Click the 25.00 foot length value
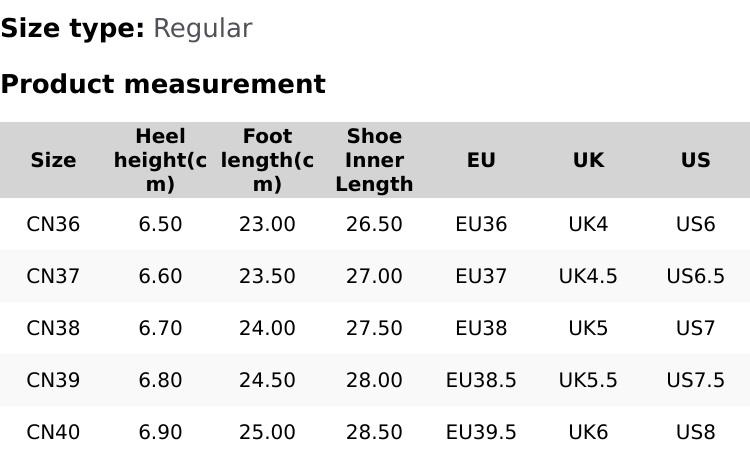The height and width of the screenshot is (458, 750). (x=267, y=432)
